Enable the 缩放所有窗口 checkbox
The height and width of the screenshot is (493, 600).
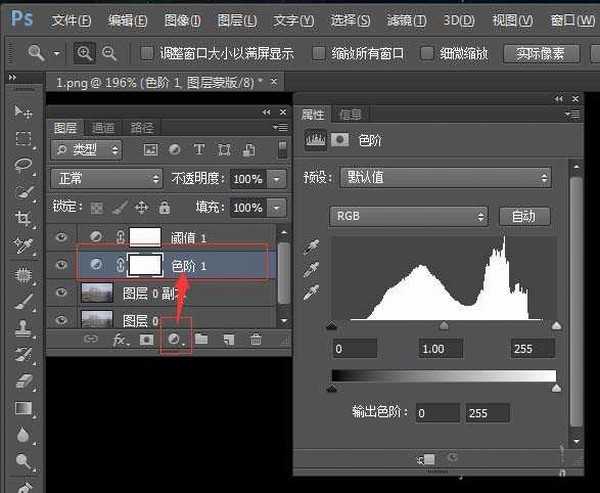point(319,53)
